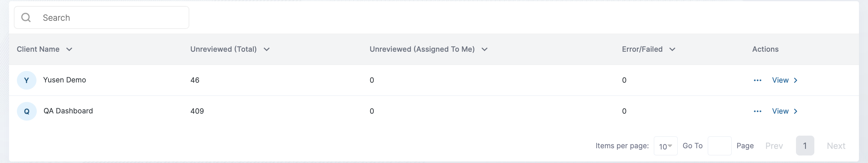This screenshot has width=868, height=163.
Task: Open the items per page dropdown
Action: 665,146
